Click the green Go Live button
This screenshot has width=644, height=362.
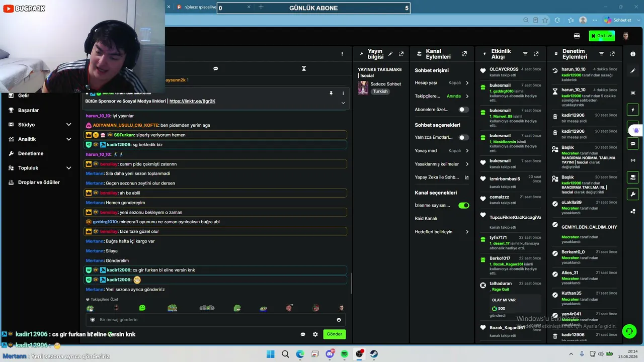click(602, 36)
